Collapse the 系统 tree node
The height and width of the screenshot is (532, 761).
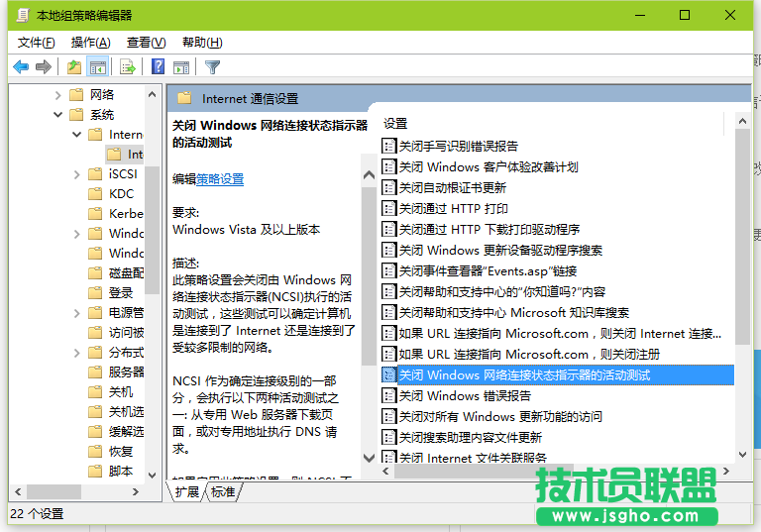[57, 115]
